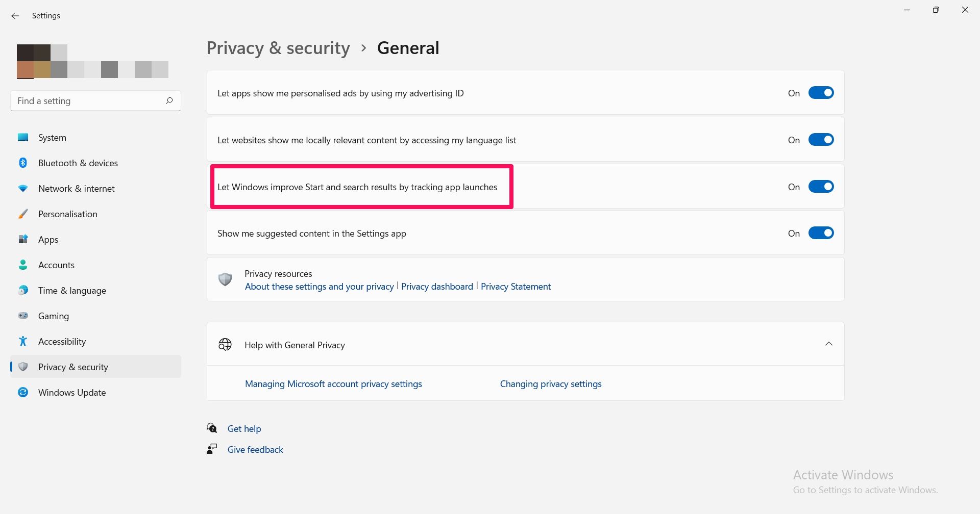The width and height of the screenshot is (980, 514).
Task: Open Network & internet settings
Action: pyautogui.click(x=95, y=188)
